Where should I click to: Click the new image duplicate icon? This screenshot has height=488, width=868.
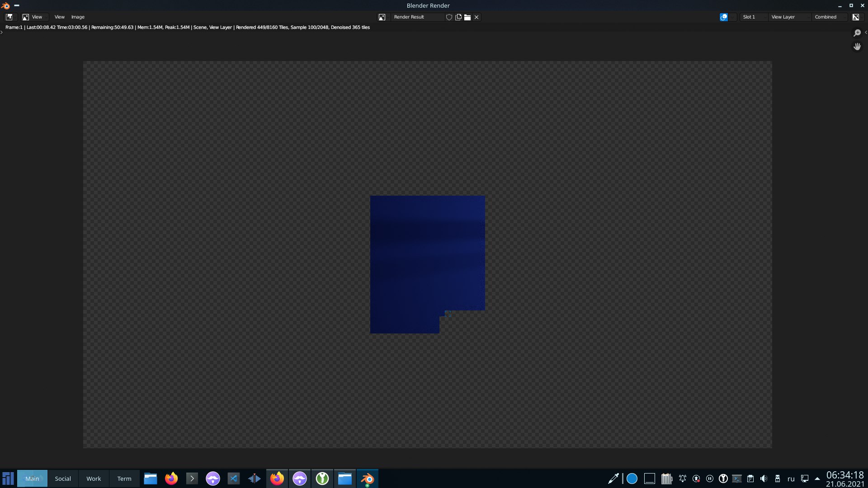pos(458,17)
